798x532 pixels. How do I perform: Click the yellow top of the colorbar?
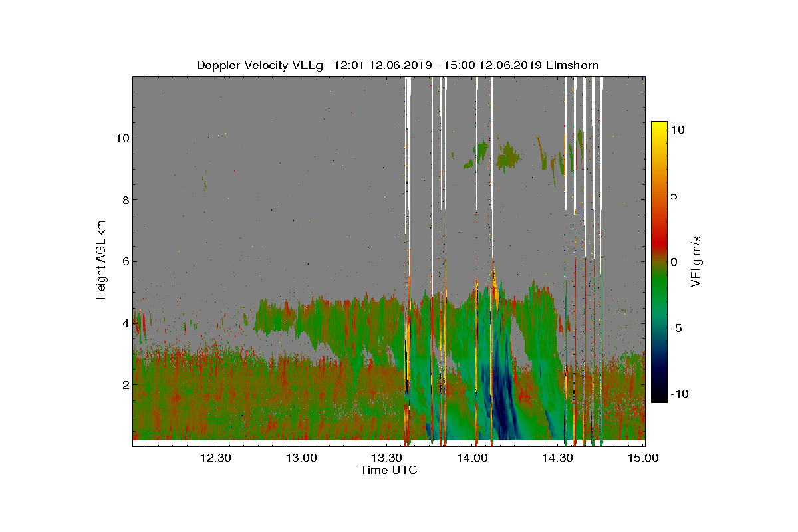659,128
